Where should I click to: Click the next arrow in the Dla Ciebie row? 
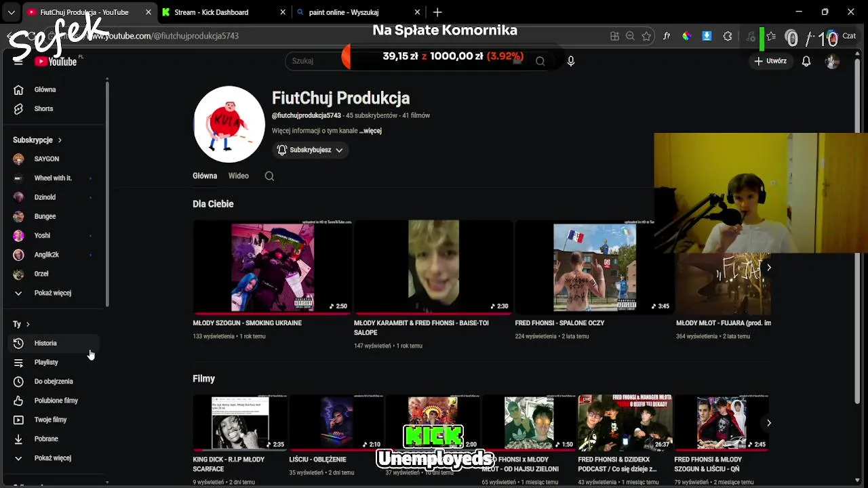tap(768, 267)
